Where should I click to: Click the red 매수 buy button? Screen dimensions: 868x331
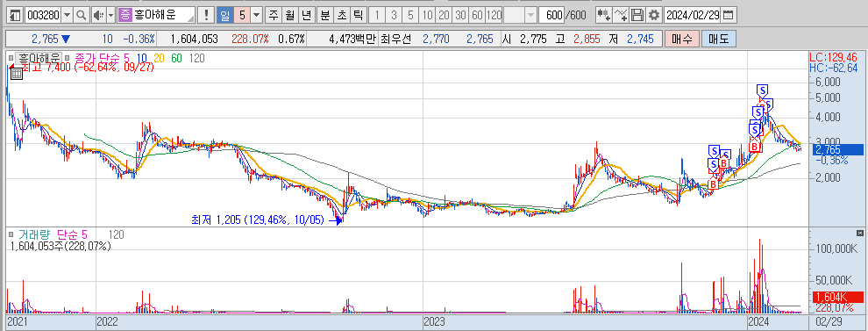(681, 39)
